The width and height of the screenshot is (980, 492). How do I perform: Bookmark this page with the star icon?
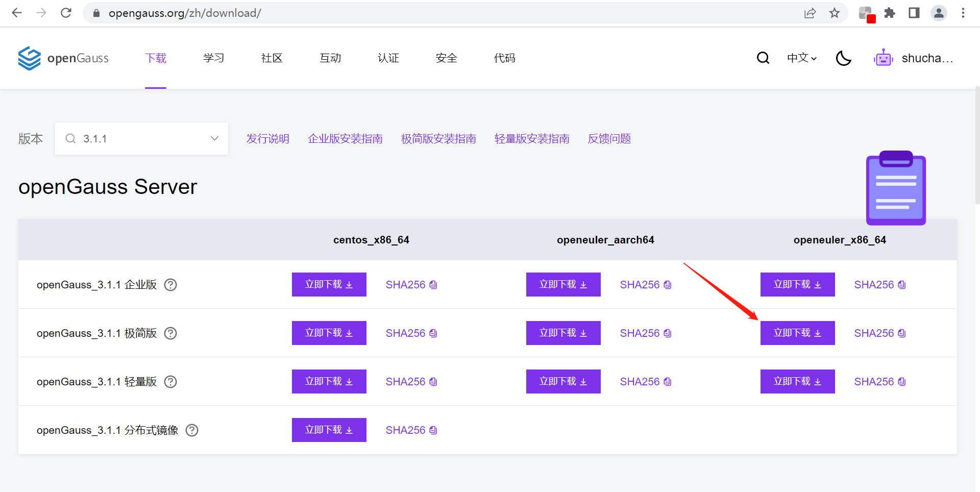point(835,13)
